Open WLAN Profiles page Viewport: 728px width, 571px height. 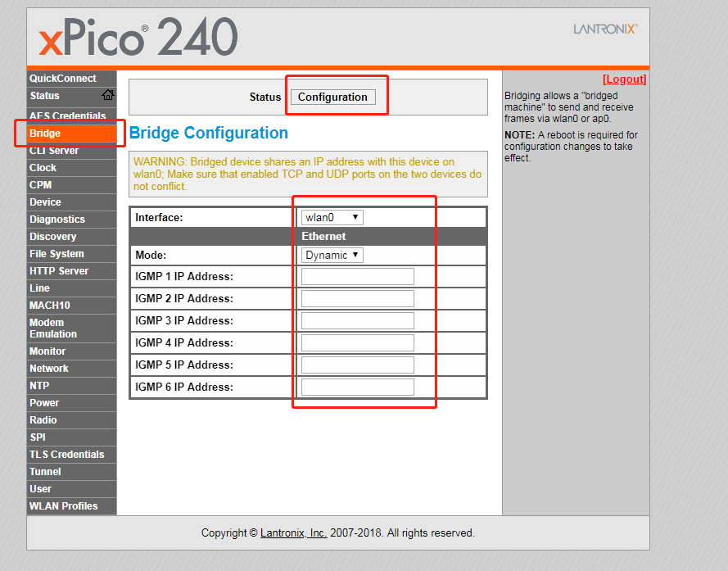[71, 506]
